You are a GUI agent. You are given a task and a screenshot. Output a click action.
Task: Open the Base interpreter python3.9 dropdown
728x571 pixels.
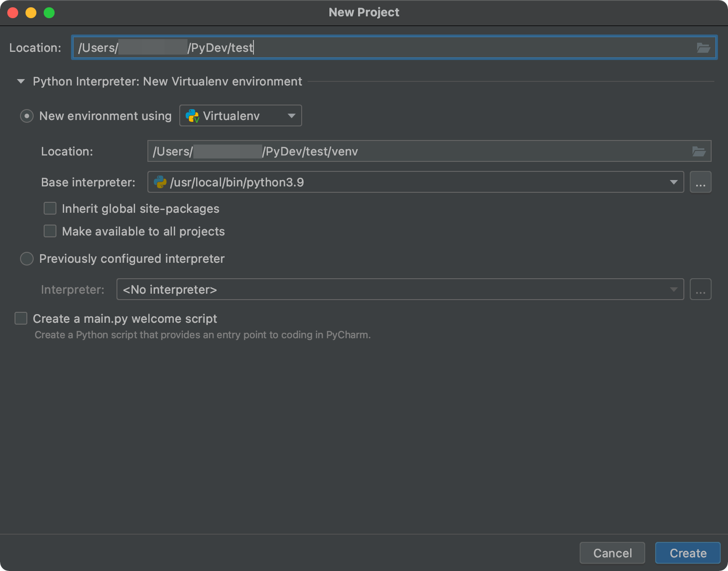415,182
